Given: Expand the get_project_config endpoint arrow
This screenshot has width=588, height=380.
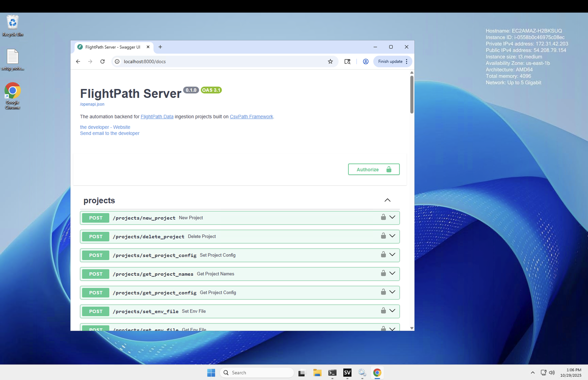Looking at the screenshot, I should [392, 292].
